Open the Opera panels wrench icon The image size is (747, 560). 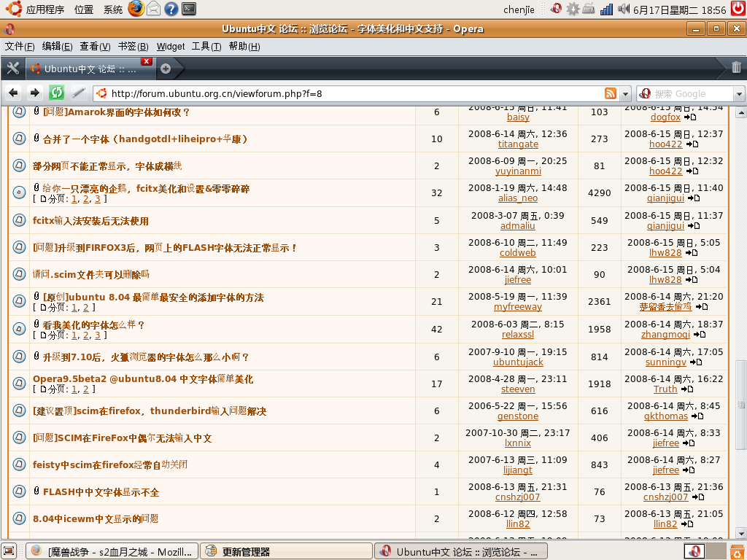[x=13, y=69]
